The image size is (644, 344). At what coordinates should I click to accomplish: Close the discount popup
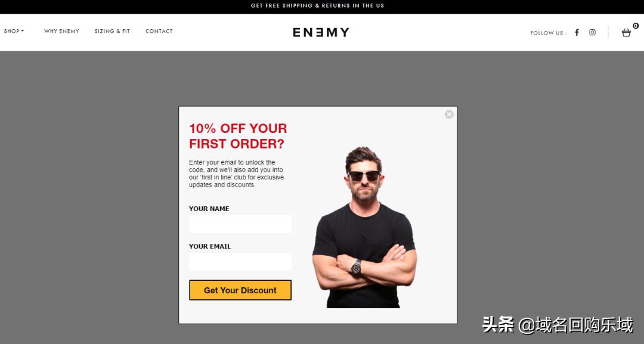pos(449,114)
